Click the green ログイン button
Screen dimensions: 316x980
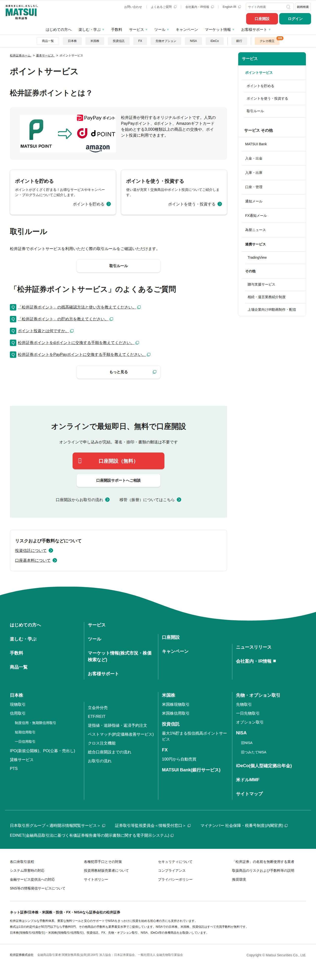[295, 19]
